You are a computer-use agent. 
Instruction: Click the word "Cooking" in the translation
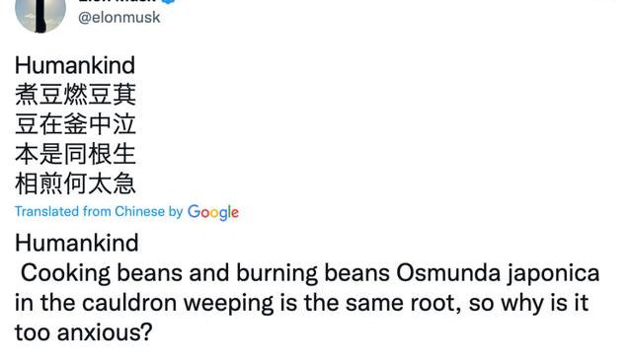tap(66, 273)
